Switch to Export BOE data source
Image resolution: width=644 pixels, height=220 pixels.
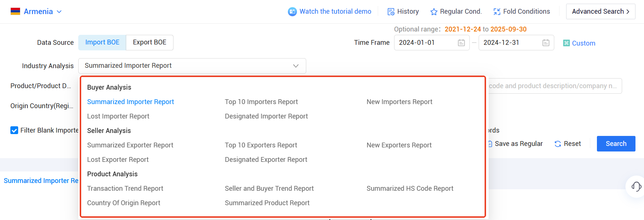150,43
